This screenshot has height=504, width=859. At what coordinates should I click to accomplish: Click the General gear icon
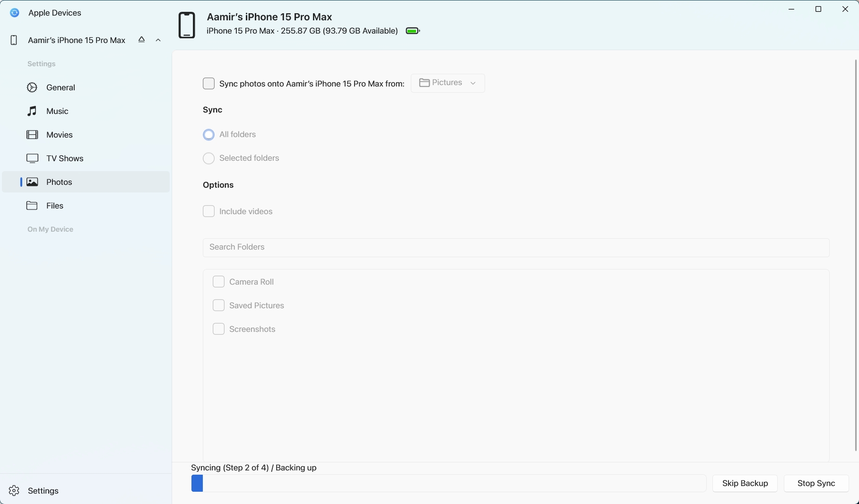(32, 87)
